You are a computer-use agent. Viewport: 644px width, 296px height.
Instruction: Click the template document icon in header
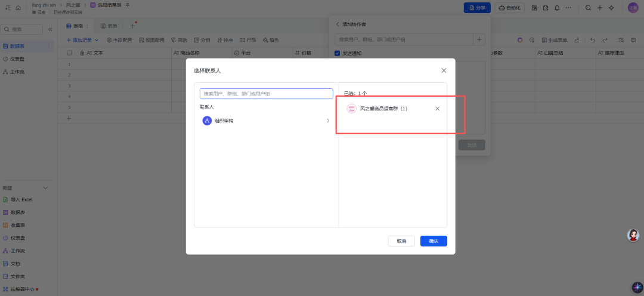(x=534, y=8)
